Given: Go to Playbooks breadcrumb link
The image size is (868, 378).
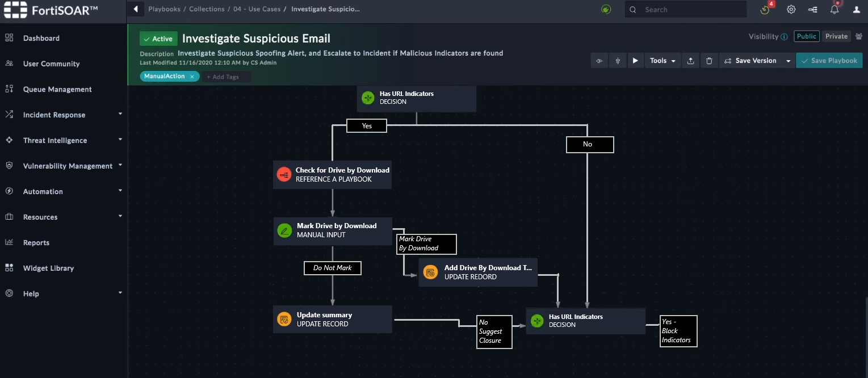Looking at the screenshot, I should pyautogui.click(x=164, y=9).
